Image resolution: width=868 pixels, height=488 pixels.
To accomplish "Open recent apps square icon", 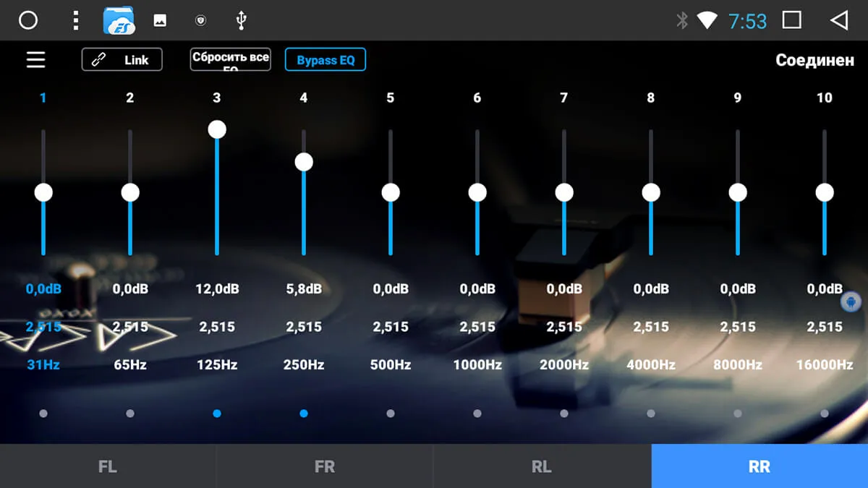I will pyautogui.click(x=792, y=20).
